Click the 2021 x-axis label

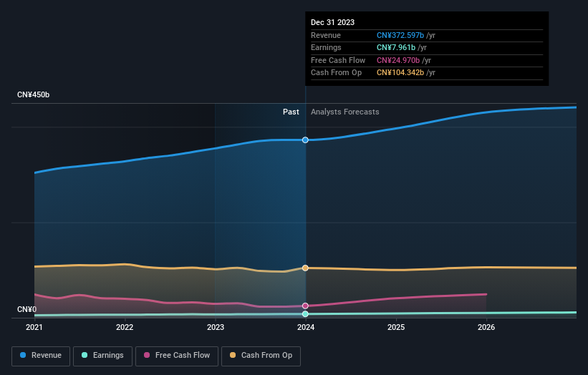34,327
